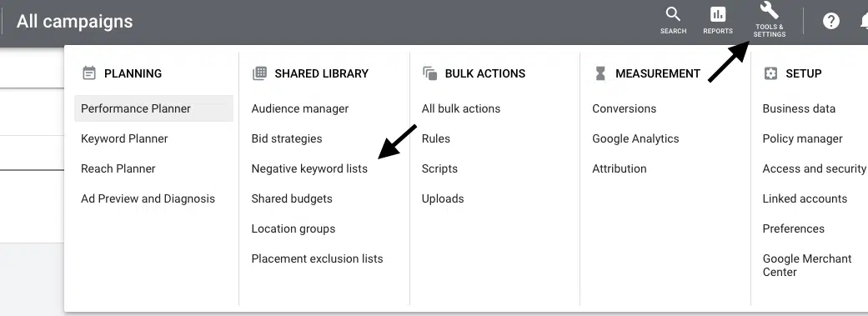Select Keyword Planner from Planning

[124, 138]
